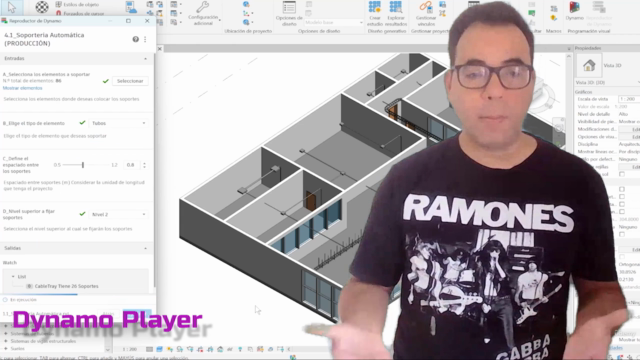
Task: Collapse the List node in Watch output
Action: click(13, 277)
